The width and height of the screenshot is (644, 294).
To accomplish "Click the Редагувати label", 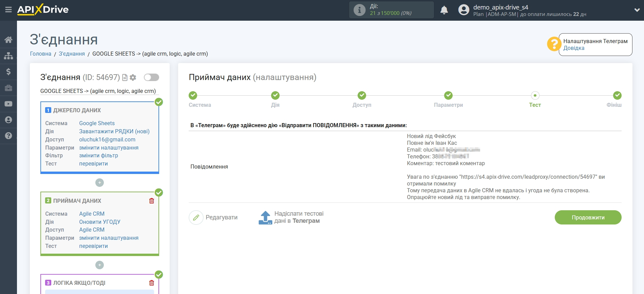I will pos(222,217).
